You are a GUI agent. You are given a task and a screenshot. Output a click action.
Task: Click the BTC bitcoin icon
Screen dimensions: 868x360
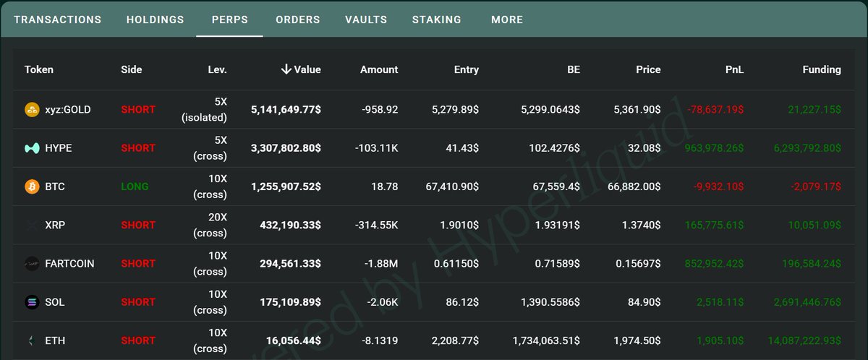32,187
